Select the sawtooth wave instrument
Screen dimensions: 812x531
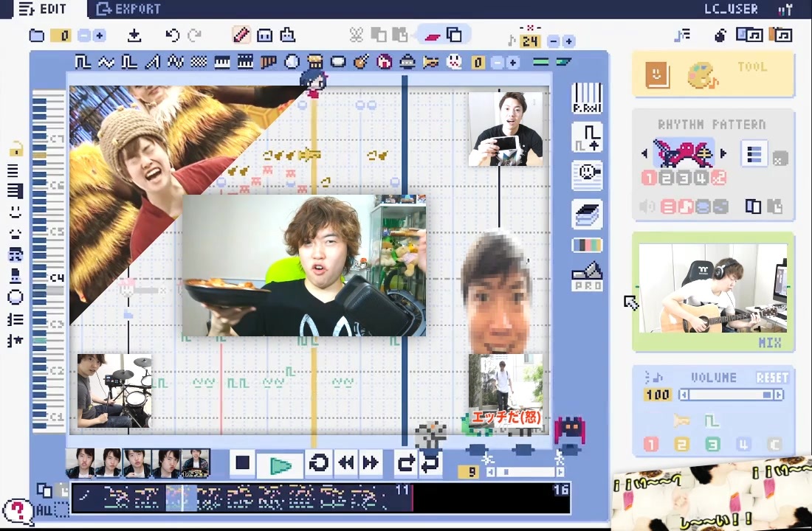152,62
